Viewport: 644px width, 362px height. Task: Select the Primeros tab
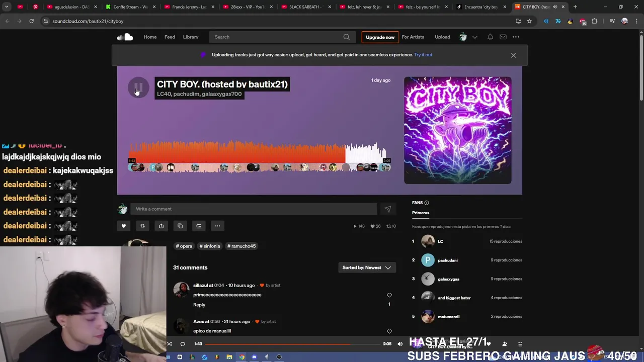click(421, 213)
